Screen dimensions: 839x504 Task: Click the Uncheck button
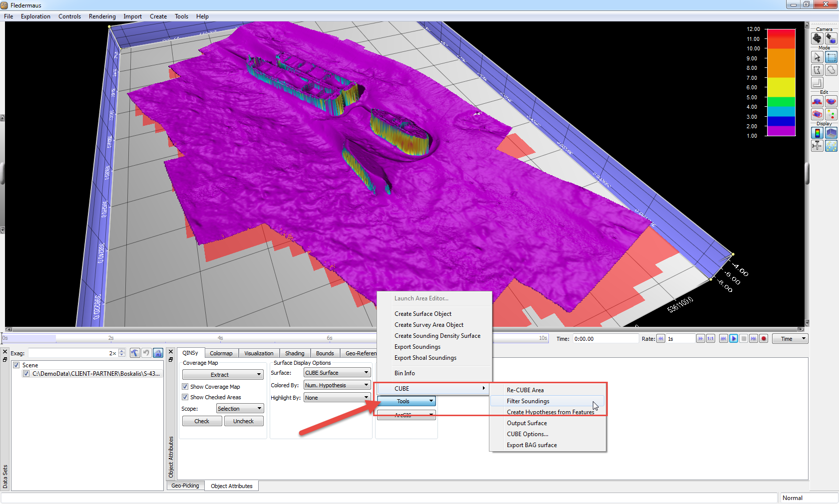click(x=243, y=421)
